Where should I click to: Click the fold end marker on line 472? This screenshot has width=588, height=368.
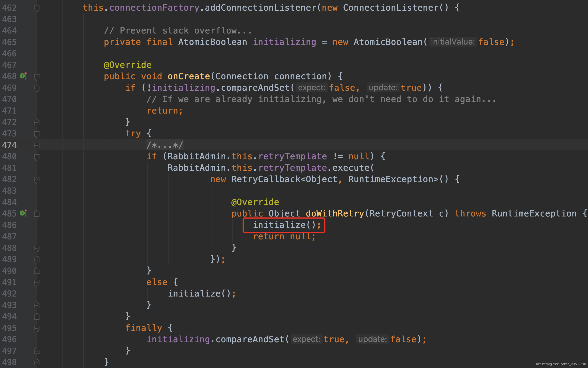tap(37, 122)
